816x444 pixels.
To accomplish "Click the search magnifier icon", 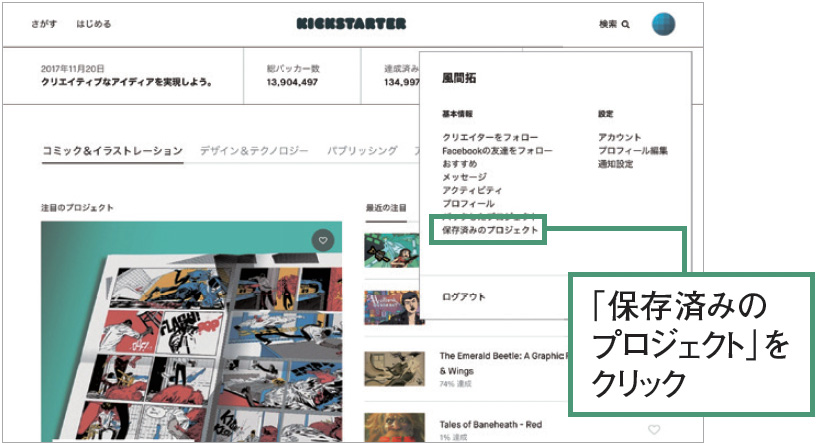I will [626, 24].
